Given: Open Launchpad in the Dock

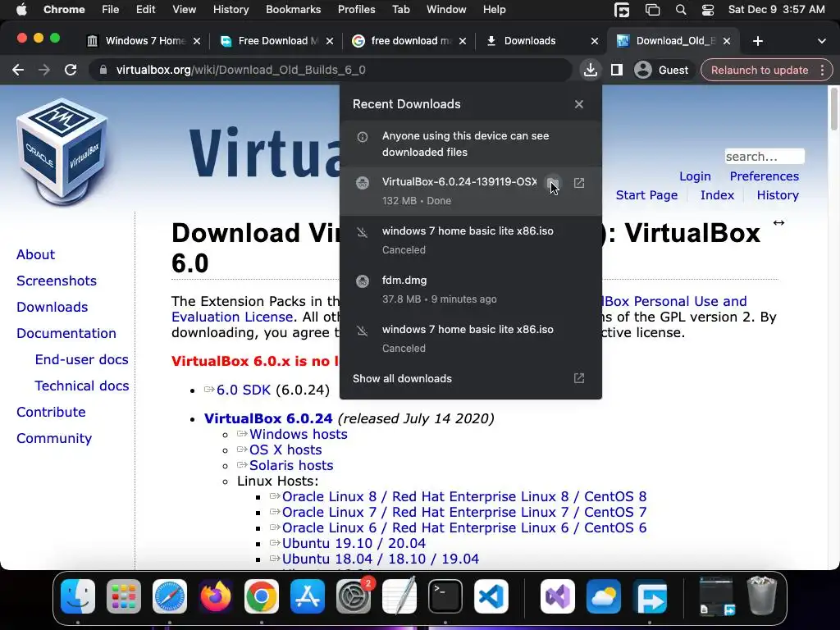Looking at the screenshot, I should coord(124,596).
